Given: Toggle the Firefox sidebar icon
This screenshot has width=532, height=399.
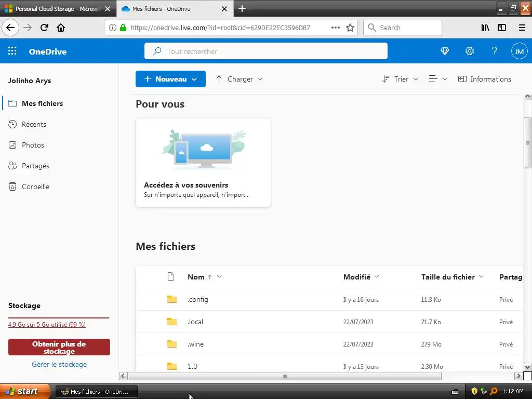Looking at the screenshot, I should click(x=502, y=28).
